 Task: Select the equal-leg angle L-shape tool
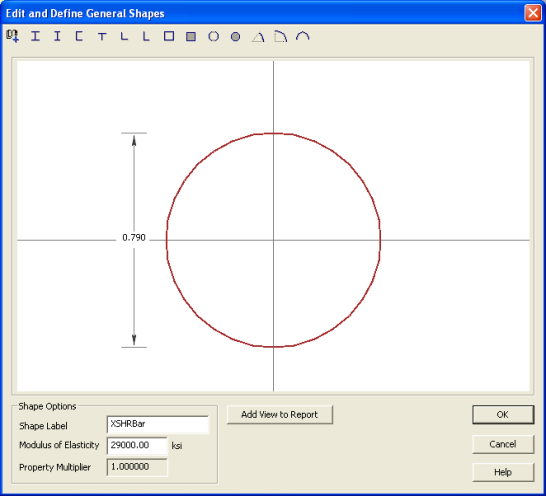click(124, 36)
